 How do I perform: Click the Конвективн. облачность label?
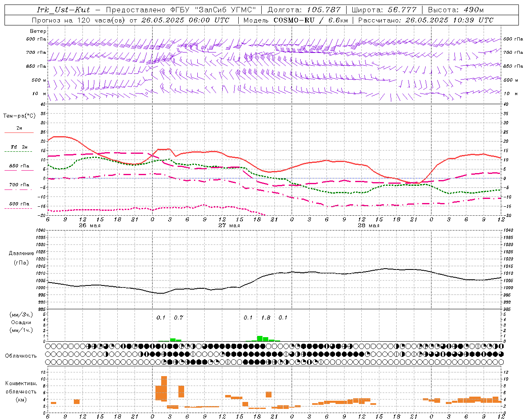(x=21, y=388)
